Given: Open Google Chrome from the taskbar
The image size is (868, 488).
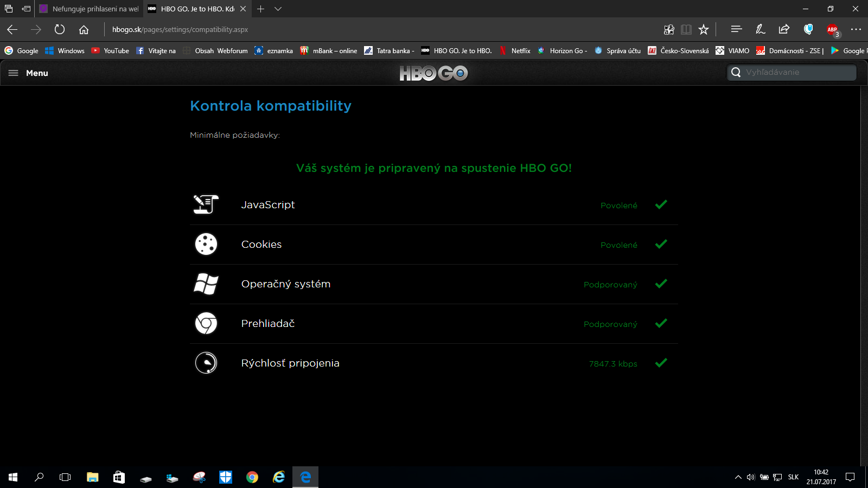Looking at the screenshot, I should (252, 477).
